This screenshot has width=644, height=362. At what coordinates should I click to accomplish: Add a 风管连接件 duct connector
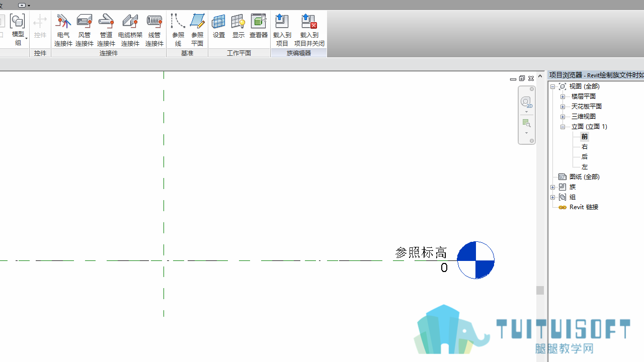point(85,30)
